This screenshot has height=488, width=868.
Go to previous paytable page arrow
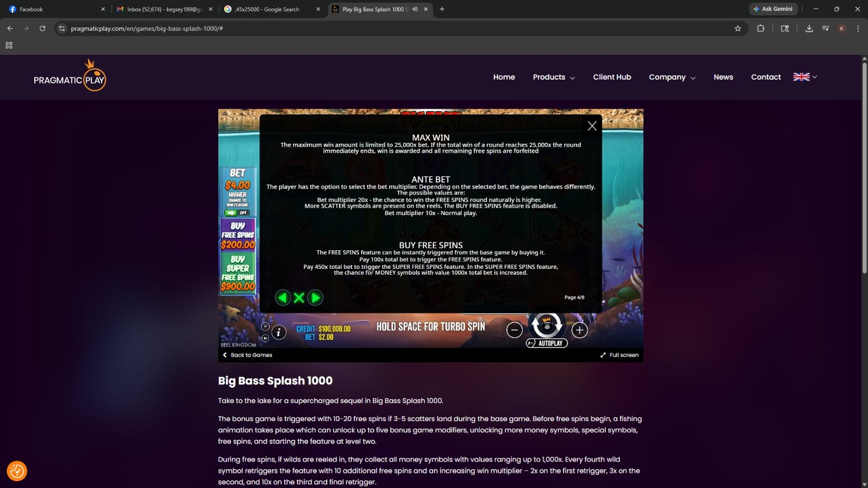click(x=282, y=298)
